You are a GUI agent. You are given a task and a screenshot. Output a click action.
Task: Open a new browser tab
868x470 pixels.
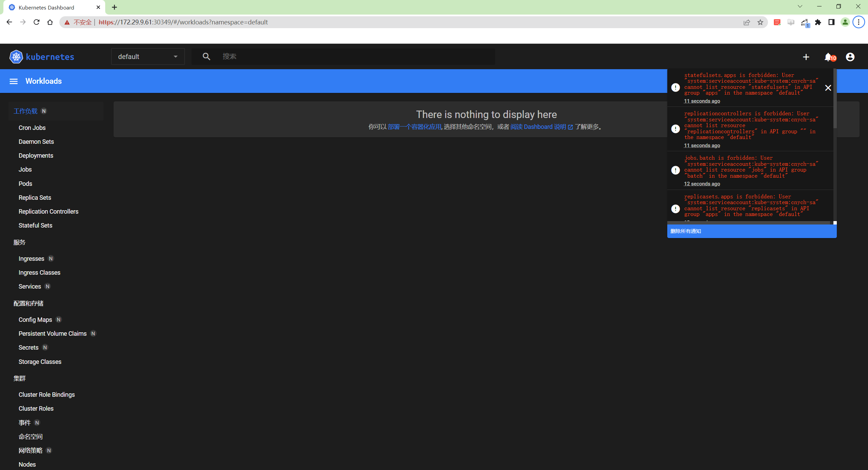(x=115, y=7)
